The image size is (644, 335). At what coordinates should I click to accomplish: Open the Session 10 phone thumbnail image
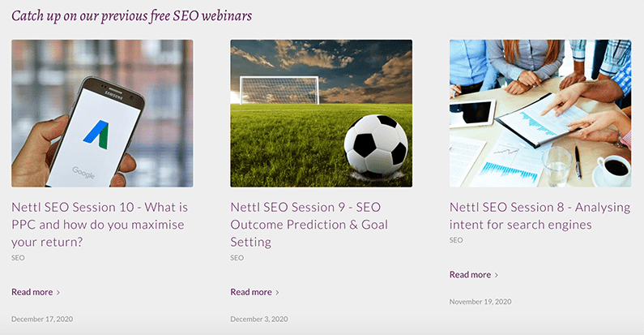pos(102,114)
